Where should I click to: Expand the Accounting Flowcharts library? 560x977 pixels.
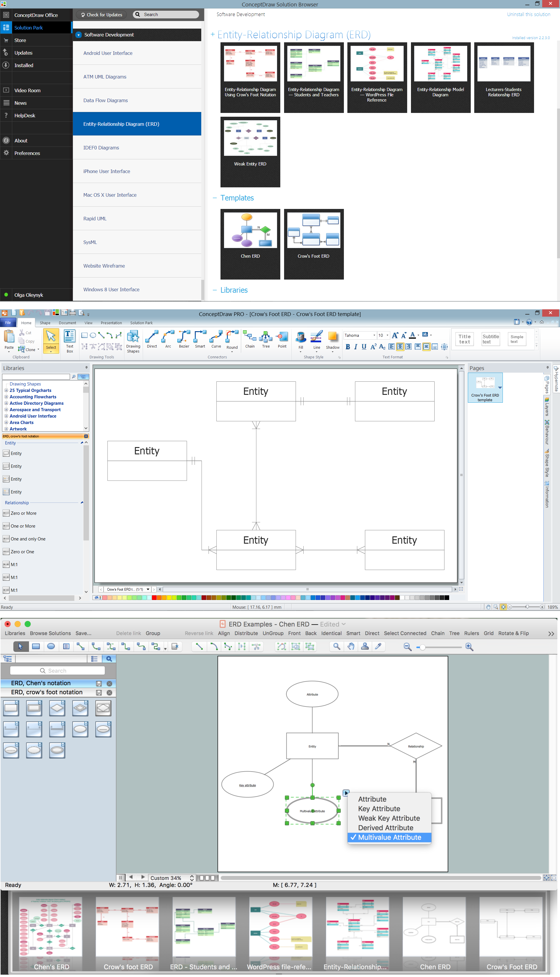pyautogui.click(x=6, y=397)
